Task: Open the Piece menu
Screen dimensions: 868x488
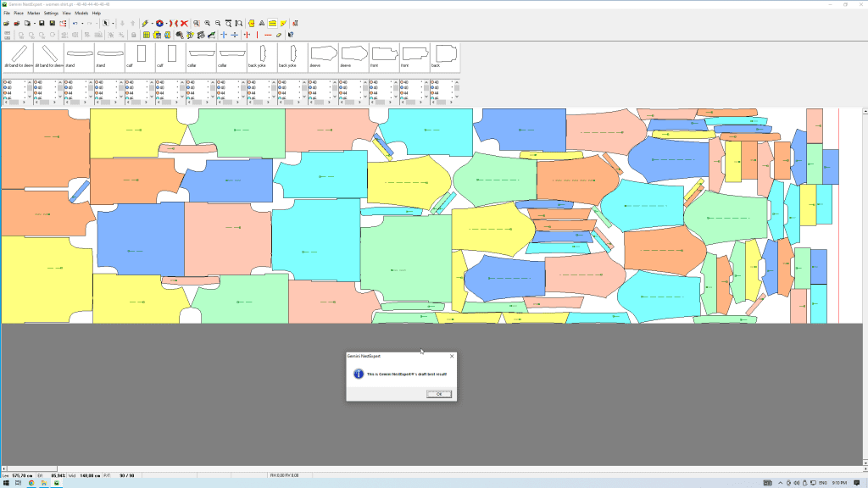Action: click(19, 13)
